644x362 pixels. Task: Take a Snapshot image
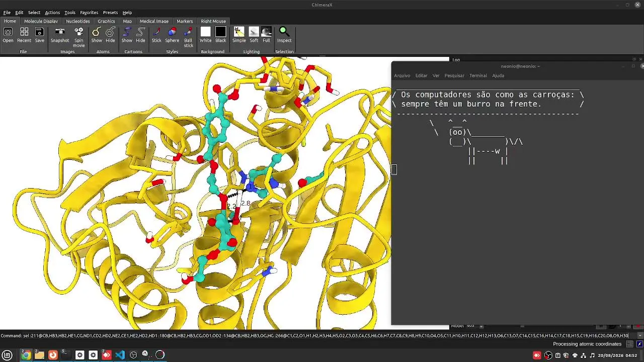[x=60, y=32]
